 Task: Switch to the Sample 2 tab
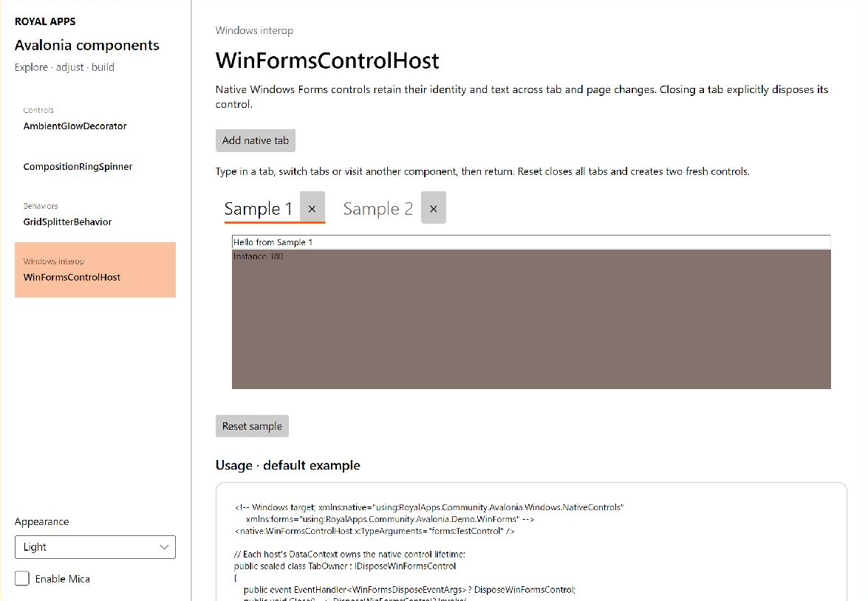pos(378,209)
